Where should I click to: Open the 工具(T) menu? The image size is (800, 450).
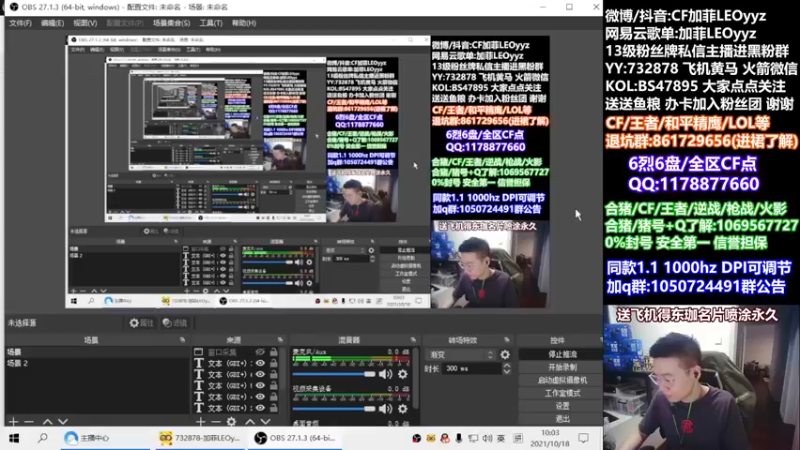click(x=211, y=23)
